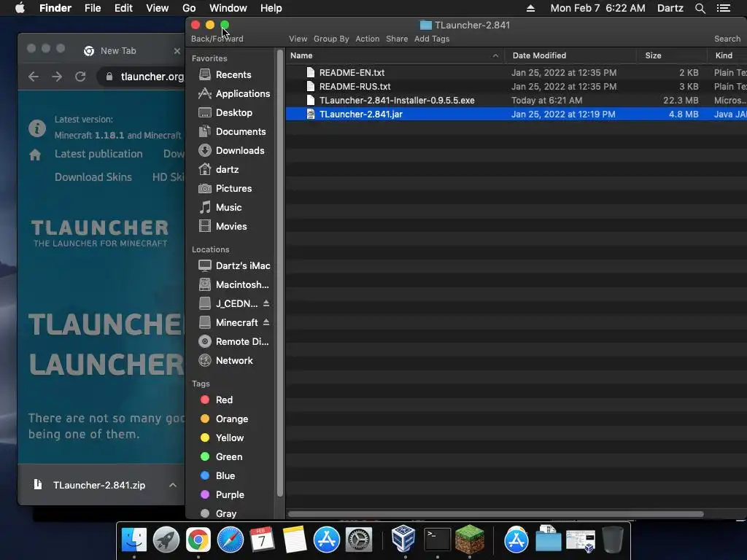Open the Edit menu

(x=123, y=8)
